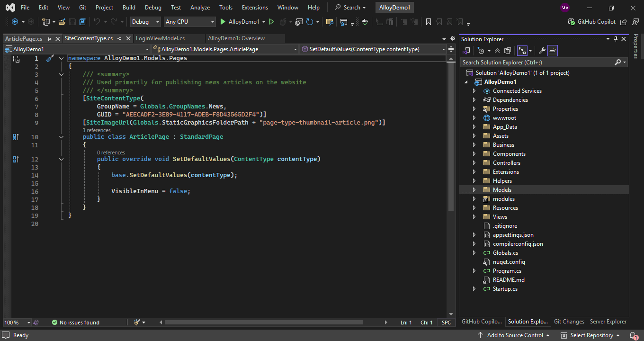Collapse the ArticlePage class code block

61,137
